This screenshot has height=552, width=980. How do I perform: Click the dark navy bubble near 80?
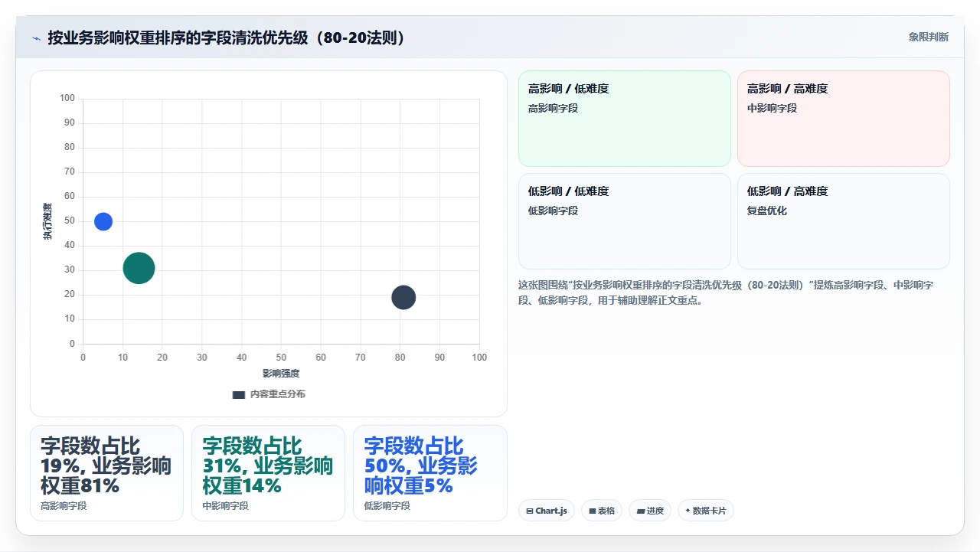tap(403, 297)
